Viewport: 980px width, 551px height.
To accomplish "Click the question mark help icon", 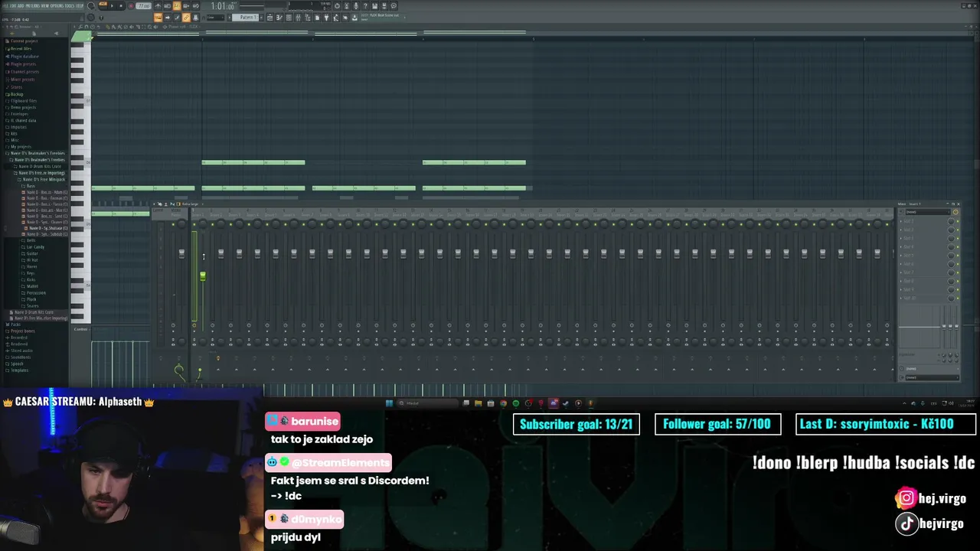I will click(365, 5).
